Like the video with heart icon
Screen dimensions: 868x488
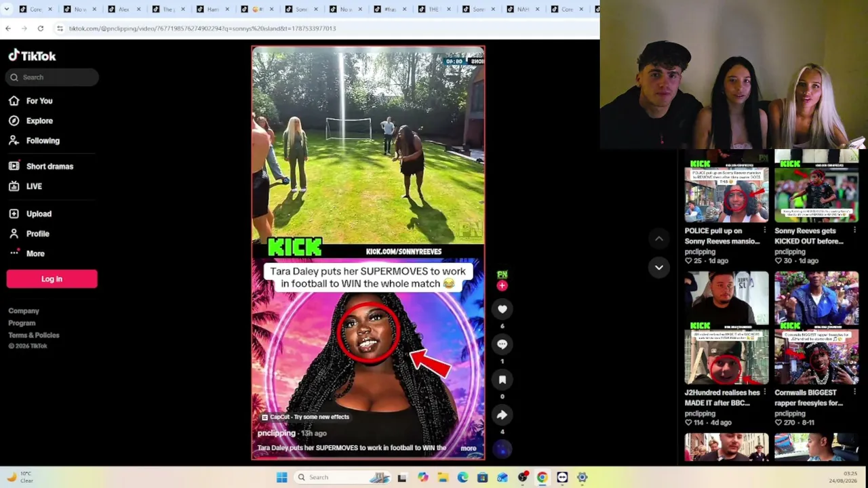[502, 309]
